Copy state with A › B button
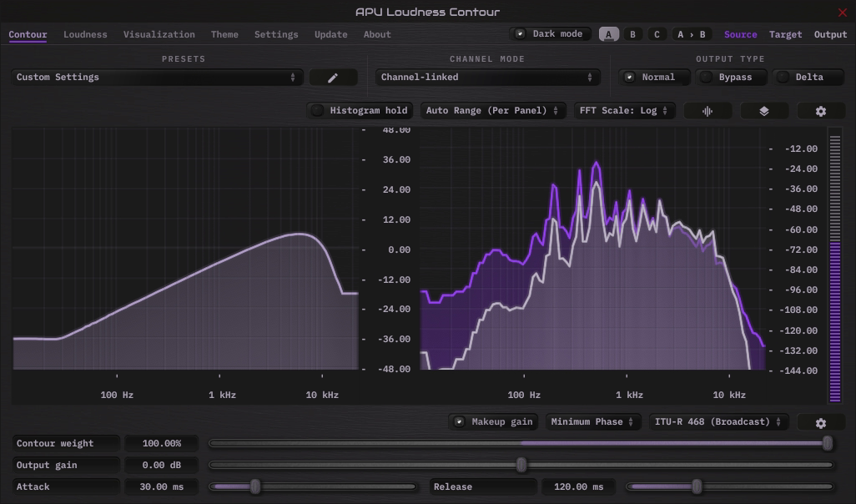The width and height of the screenshot is (856, 504). [x=692, y=34]
